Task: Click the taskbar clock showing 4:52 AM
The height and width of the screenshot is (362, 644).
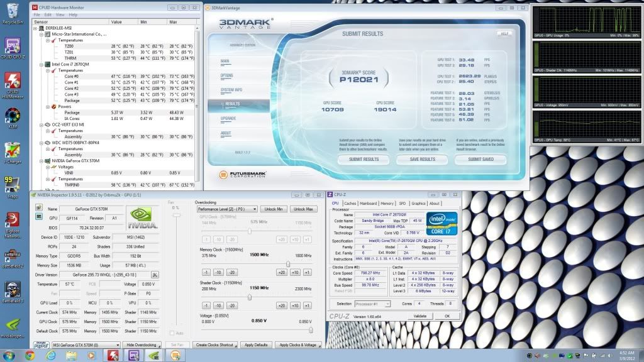Action: (x=627, y=356)
